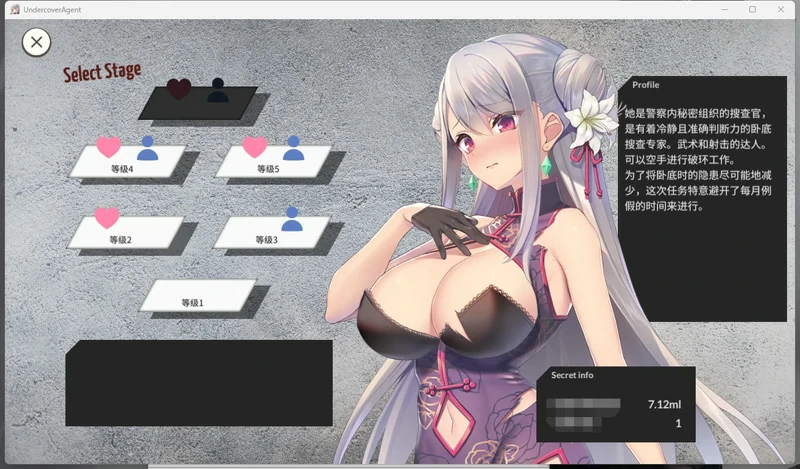Image resolution: width=800 pixels, height=469 pixels.
Task: Select the 等级5 stage panel
Action: click(272, 163)
